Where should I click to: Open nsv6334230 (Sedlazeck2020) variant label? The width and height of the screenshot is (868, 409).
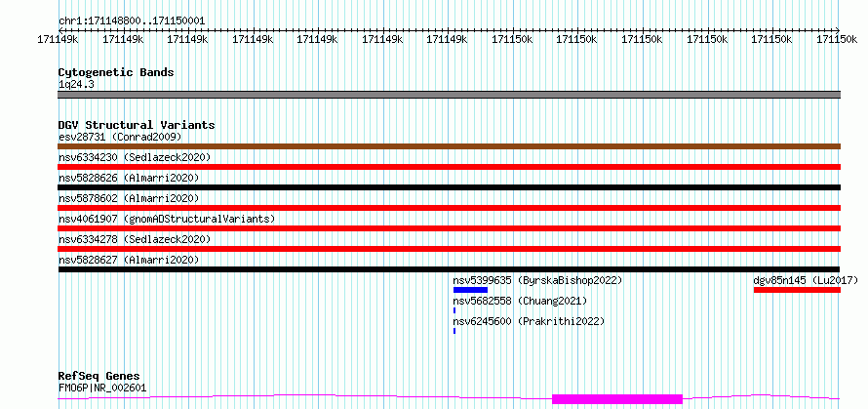click(135, 157)
